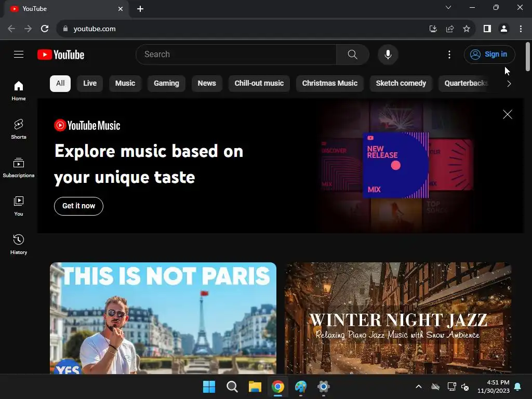Viewport: 532px width, 399px height.
Task: Open Paint from the taskbar
Action: point(301,387)
